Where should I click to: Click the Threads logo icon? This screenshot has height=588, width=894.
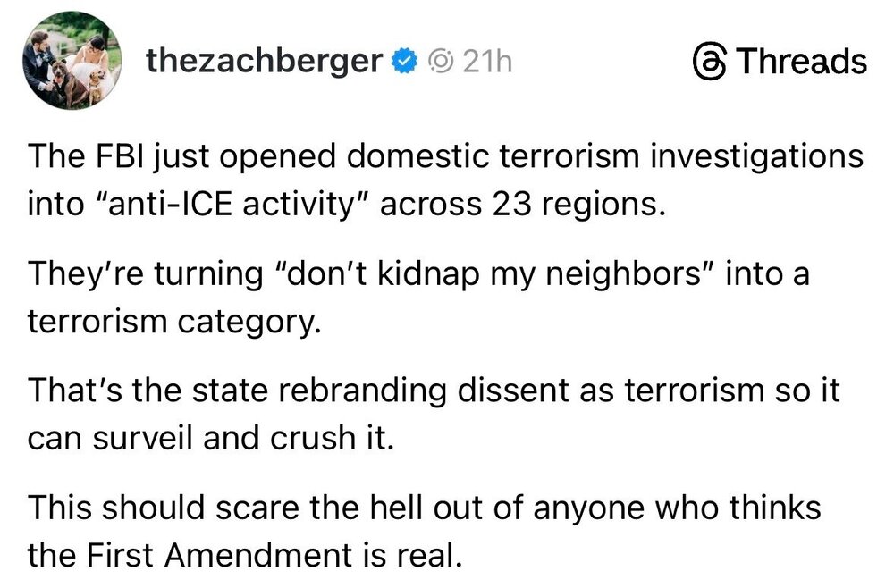(x=708, y=62)
